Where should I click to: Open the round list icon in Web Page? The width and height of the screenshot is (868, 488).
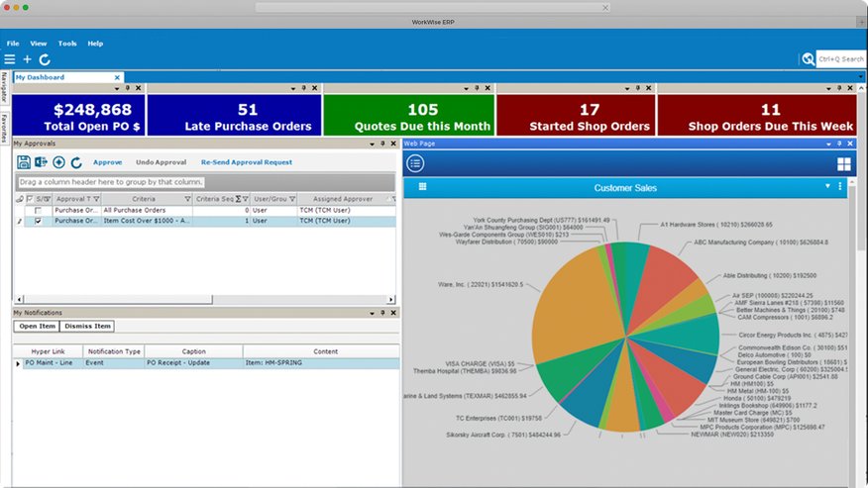click(x=416, y=163)
